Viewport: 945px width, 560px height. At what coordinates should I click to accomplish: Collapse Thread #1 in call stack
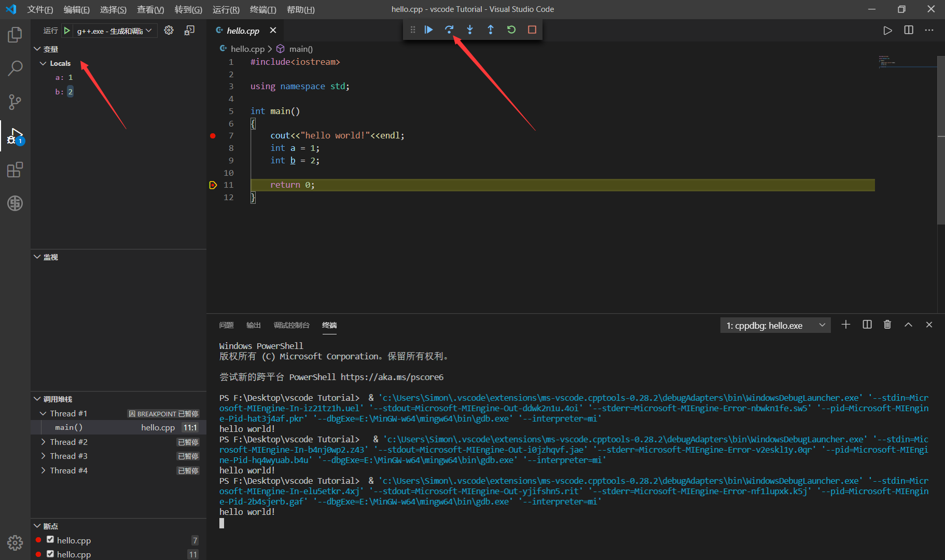pos(43,413)
